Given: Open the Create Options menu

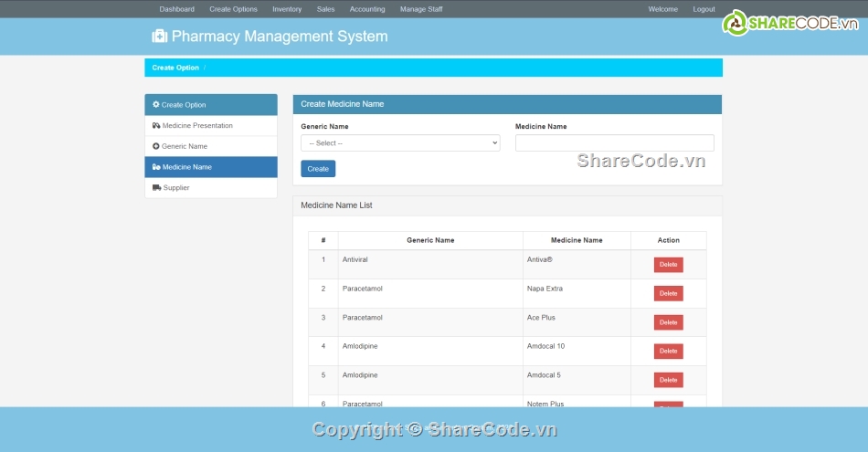Looking at the screenshot, I should [x=233, y=9].
